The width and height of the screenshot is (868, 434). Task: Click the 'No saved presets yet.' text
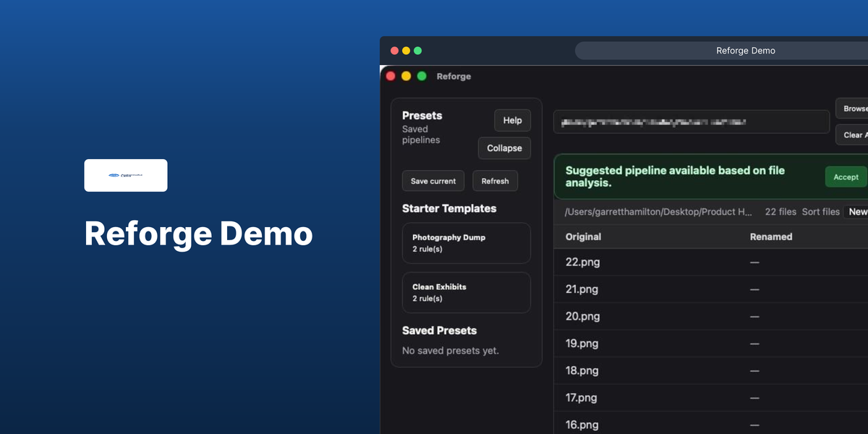coord(451,351)
